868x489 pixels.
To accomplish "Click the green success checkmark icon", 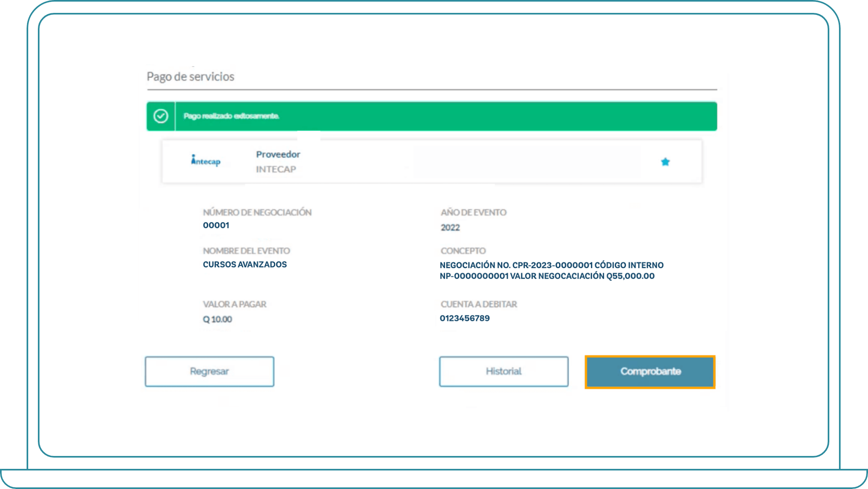I will point(161,116).
